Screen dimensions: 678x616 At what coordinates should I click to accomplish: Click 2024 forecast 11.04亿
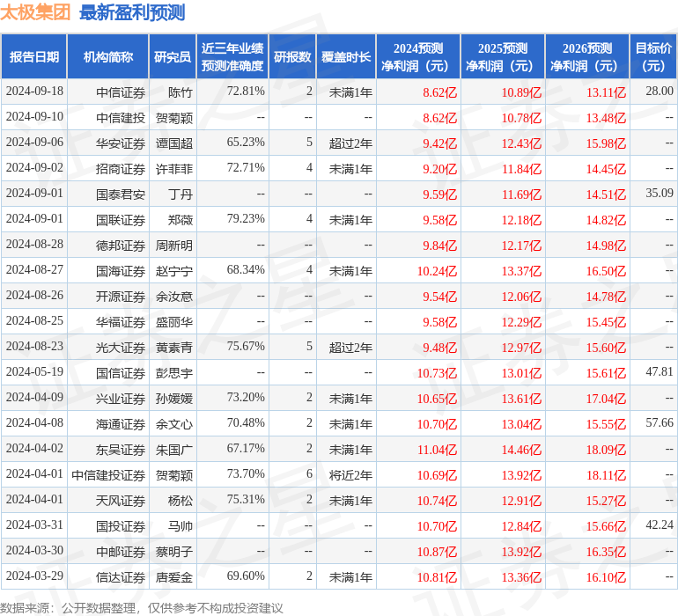pos(437,450)
